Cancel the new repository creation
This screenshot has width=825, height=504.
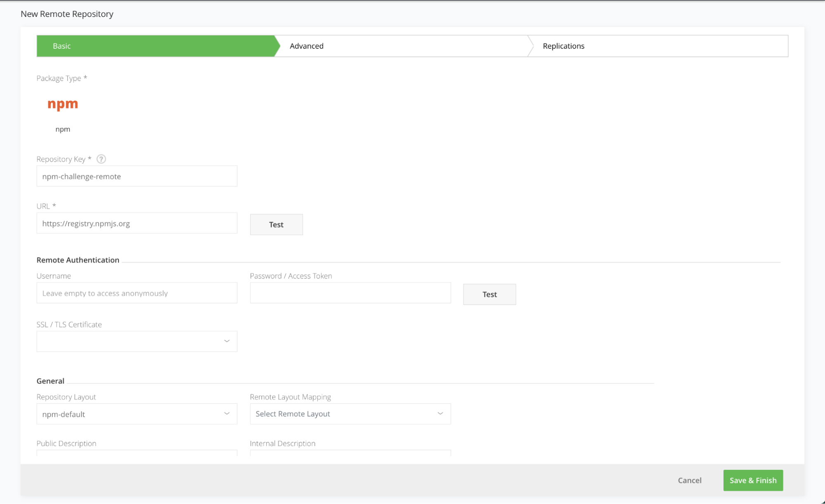click(689, 480)
